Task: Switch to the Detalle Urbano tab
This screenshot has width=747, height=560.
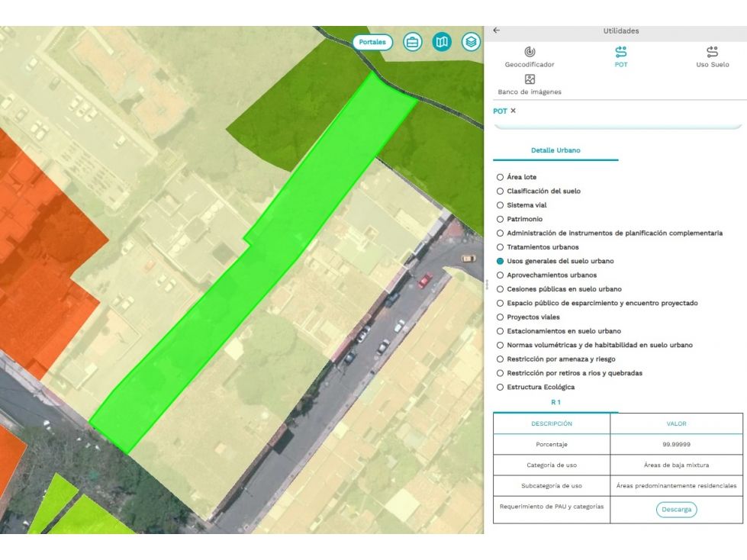Action: click(555, 150)
